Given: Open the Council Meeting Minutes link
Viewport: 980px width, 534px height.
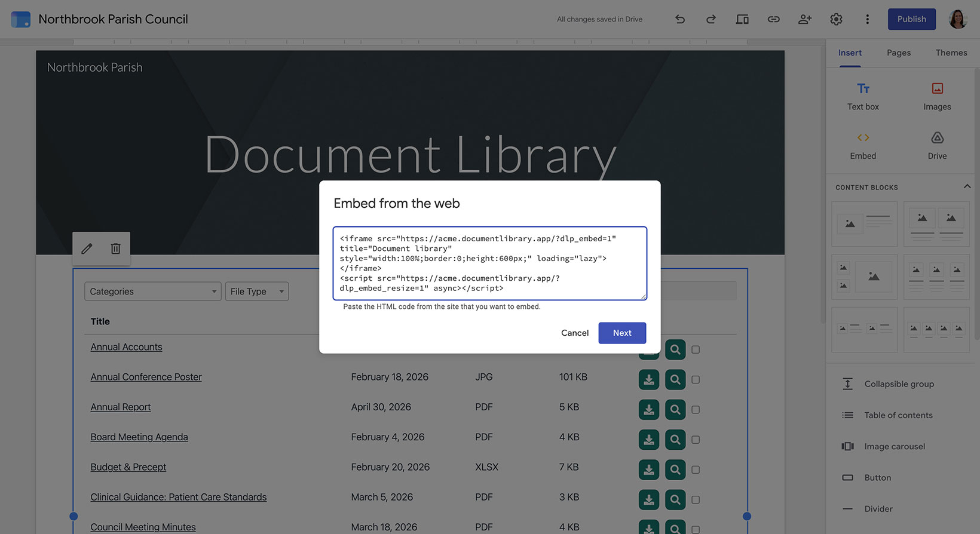Looking at the screenshot, I should click(143, 527).
